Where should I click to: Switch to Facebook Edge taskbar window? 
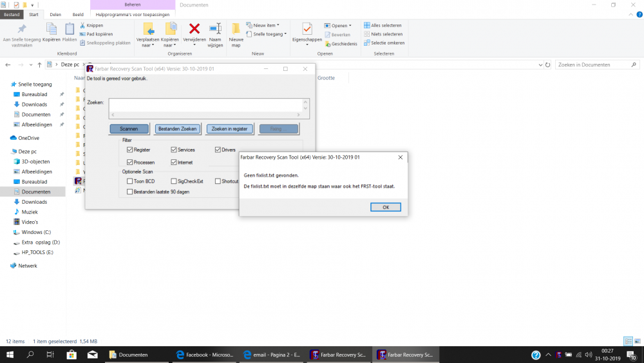205,355
